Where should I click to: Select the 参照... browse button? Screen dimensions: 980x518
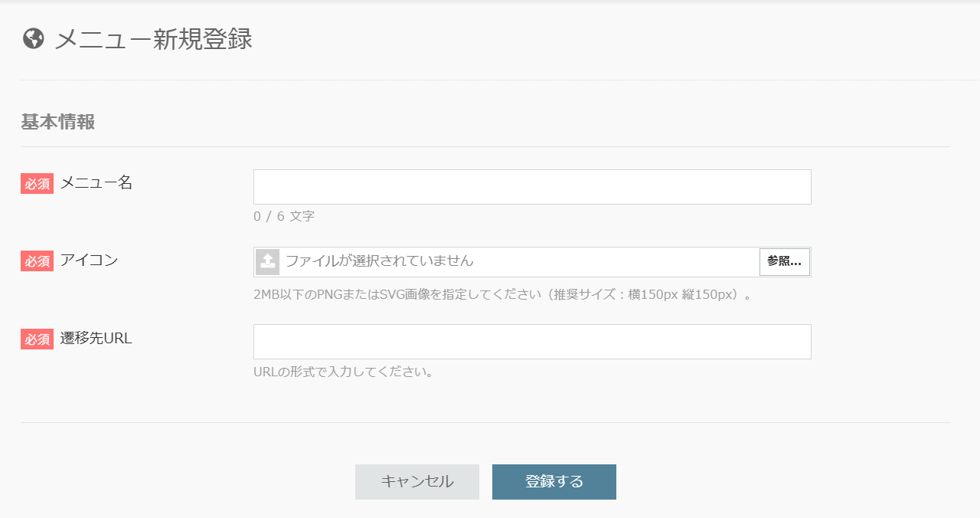click(784, 261)
